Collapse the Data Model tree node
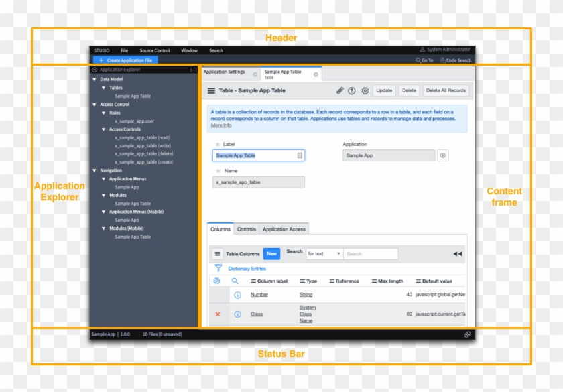 (95, 79)
